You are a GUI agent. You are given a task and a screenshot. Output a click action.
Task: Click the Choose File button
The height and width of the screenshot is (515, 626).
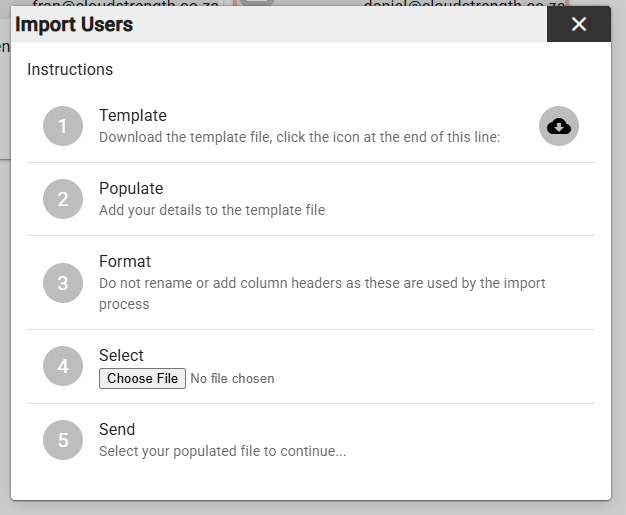(x=143, y=378)
